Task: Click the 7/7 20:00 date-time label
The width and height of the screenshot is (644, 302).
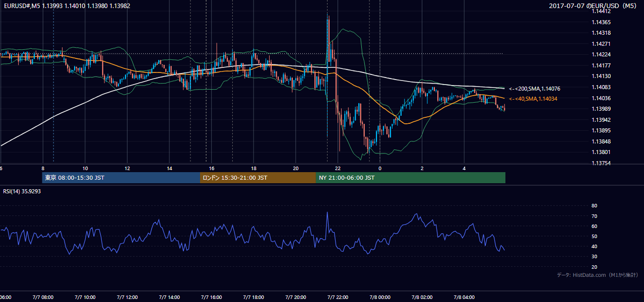Action: point(296,297)
